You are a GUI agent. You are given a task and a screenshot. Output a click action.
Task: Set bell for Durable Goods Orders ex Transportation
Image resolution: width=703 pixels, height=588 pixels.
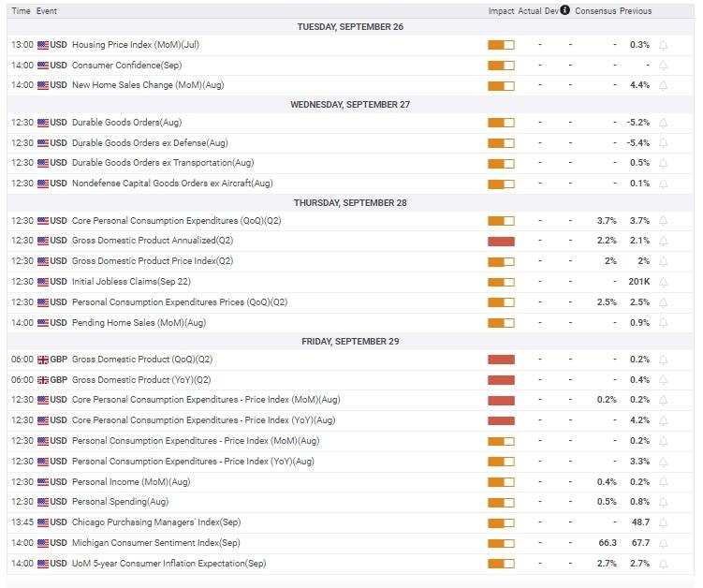[663, 163]
